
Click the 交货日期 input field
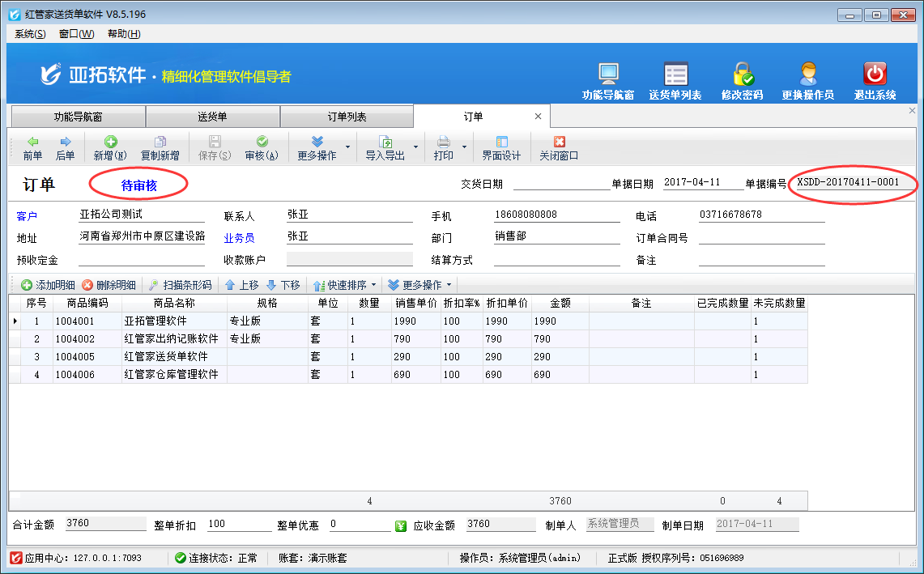pyautogui.click(x=560, y=183)
